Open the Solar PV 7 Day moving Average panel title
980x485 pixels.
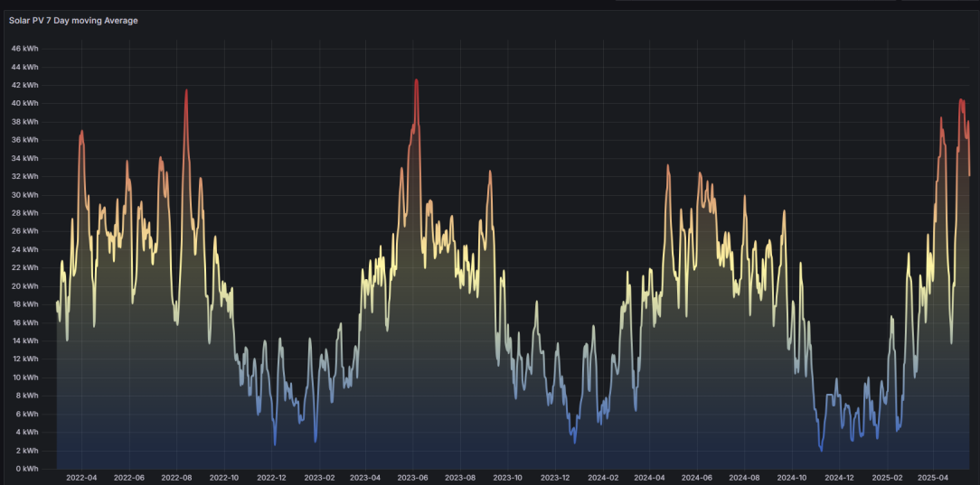click(x=73, y=21)
